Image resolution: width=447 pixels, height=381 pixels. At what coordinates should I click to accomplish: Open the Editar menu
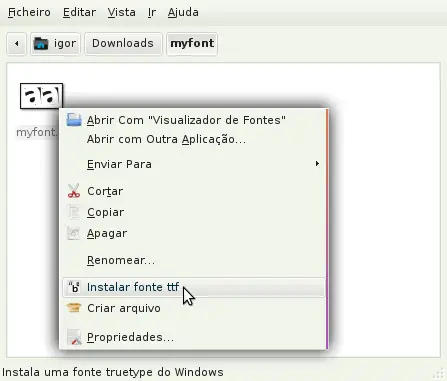(x=79, y=12)
